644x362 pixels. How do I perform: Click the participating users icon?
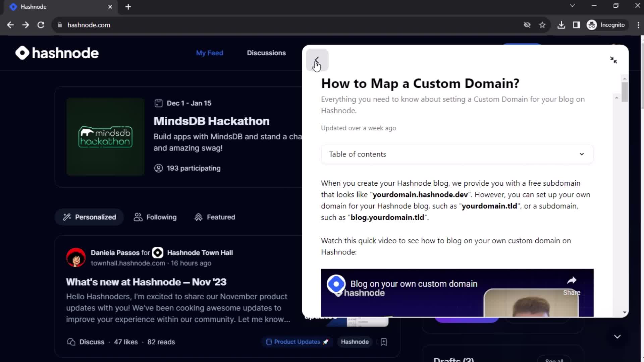(x=158, y=168)
